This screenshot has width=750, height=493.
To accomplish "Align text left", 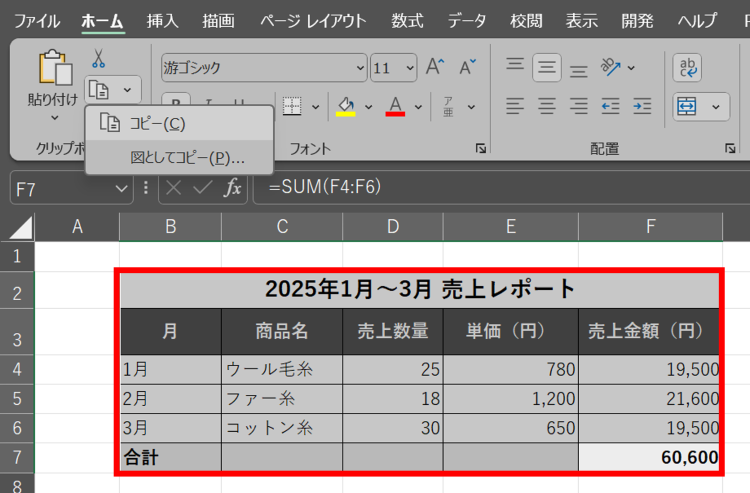I will (x=515, y=106).
